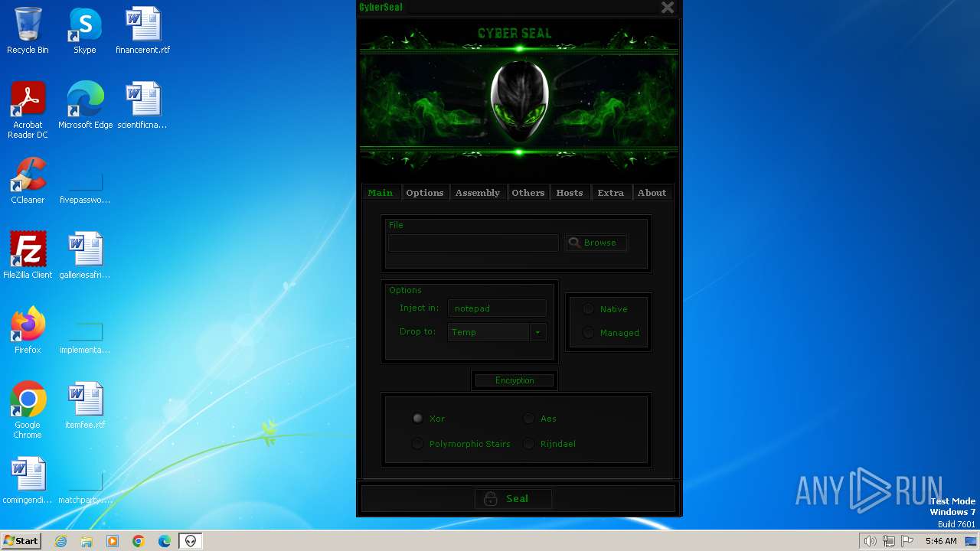Click Chrome icon in the taskbar
Screen dimensions: 980x551
tap(139, 541)
